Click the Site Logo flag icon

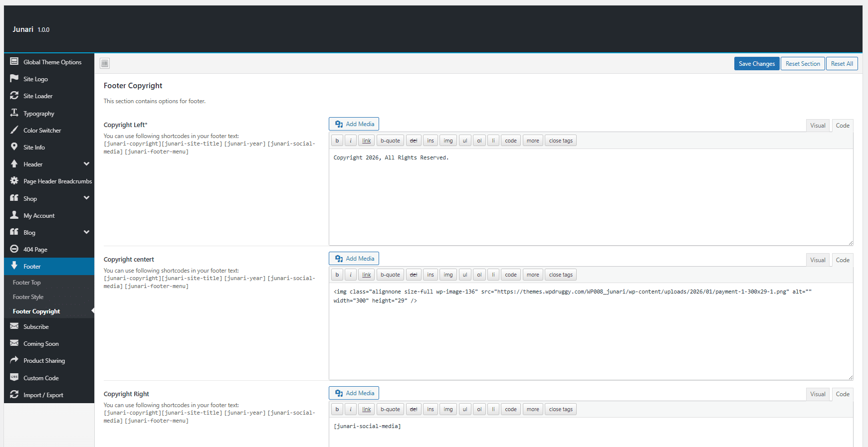(x=14, y=79)
